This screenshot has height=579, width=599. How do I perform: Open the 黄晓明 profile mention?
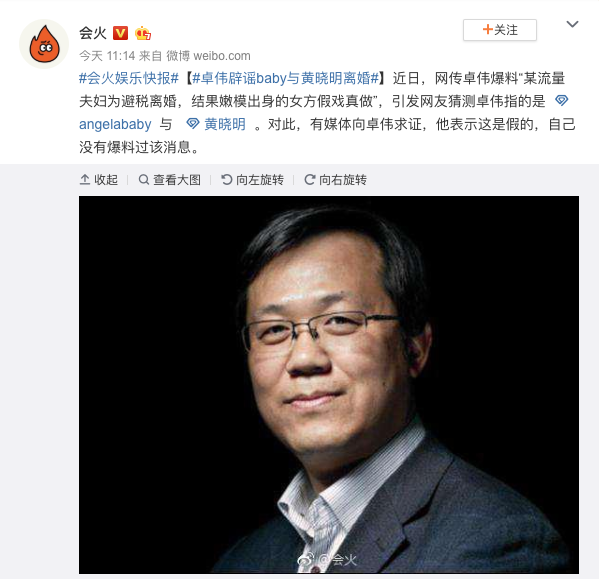click(225, 124)
